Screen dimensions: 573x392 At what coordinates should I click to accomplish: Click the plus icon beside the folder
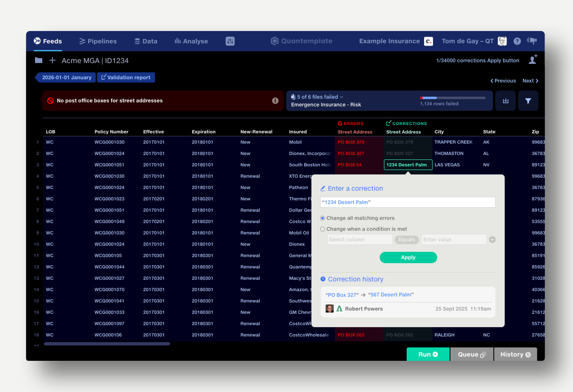click(52, 60)
